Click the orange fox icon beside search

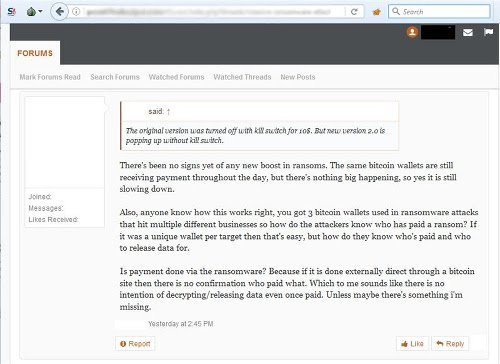[x=376, y=12]
